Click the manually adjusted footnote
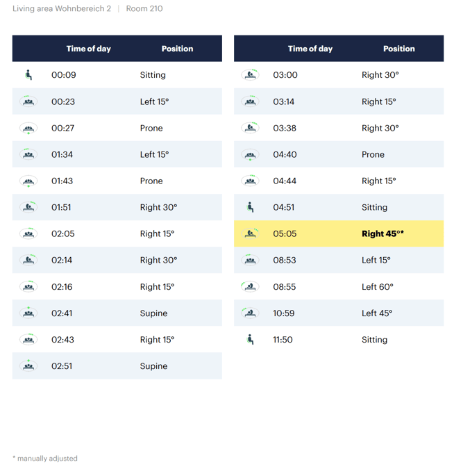Viewport: 454px width, 476px height. click(x=45, y=458)
